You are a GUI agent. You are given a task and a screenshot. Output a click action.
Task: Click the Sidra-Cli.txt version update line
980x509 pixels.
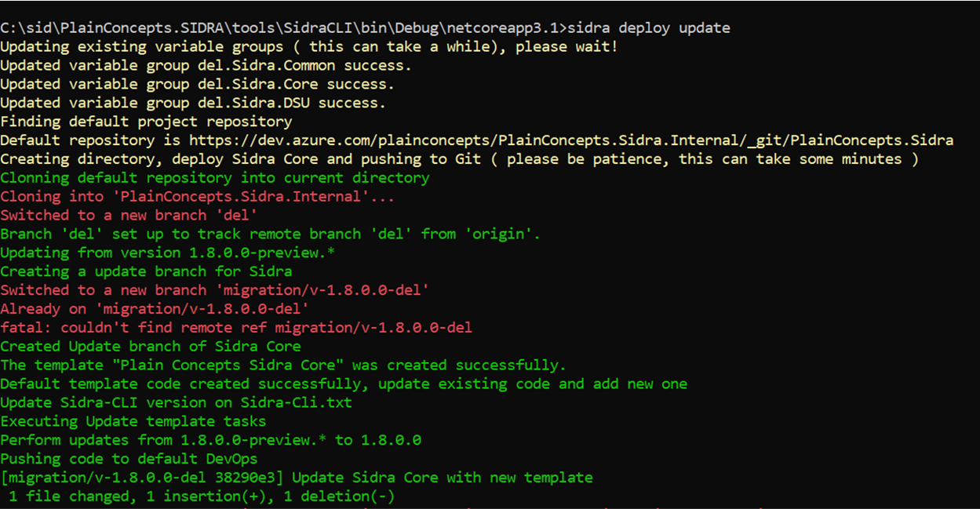pos(176,403)
